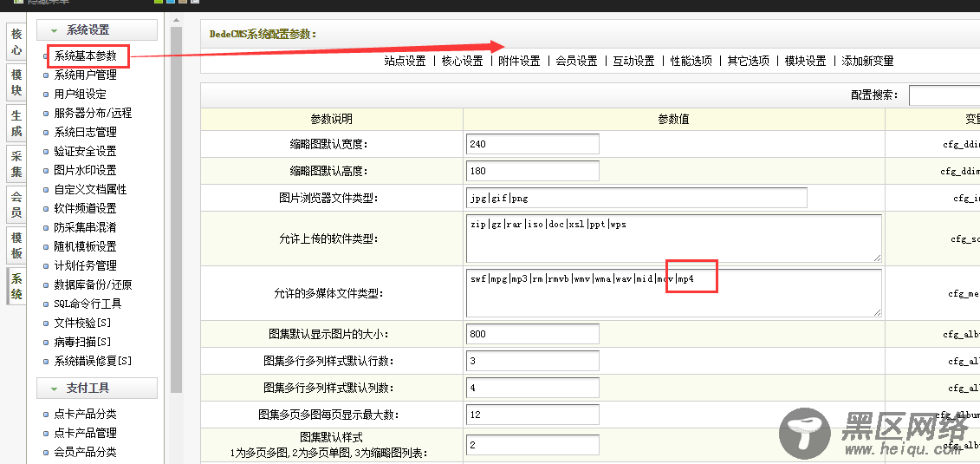
Task: Expand the 支付工具 section header
Action: (x=96, y=388)
